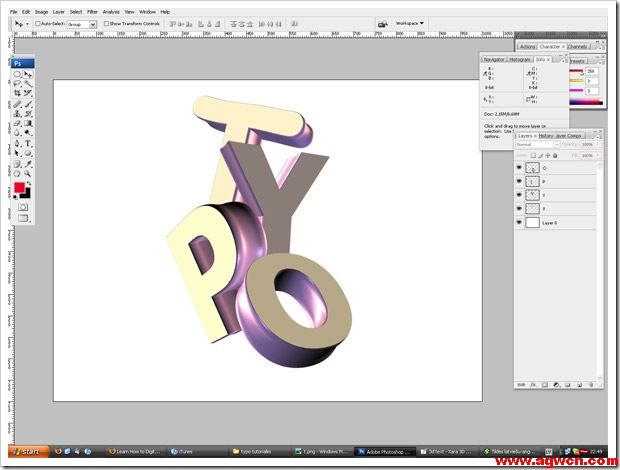Viewport: 620px width, 470px height.
Task: Hide Layer 0 using eye icon
Action: click(519, 223)
